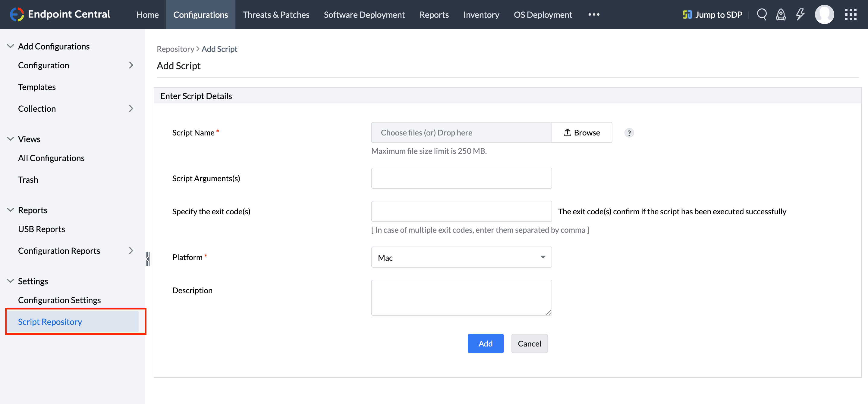Open the lightning bolt quick actions icon
This screenshot has height=404, width=868.
(800, 14)
